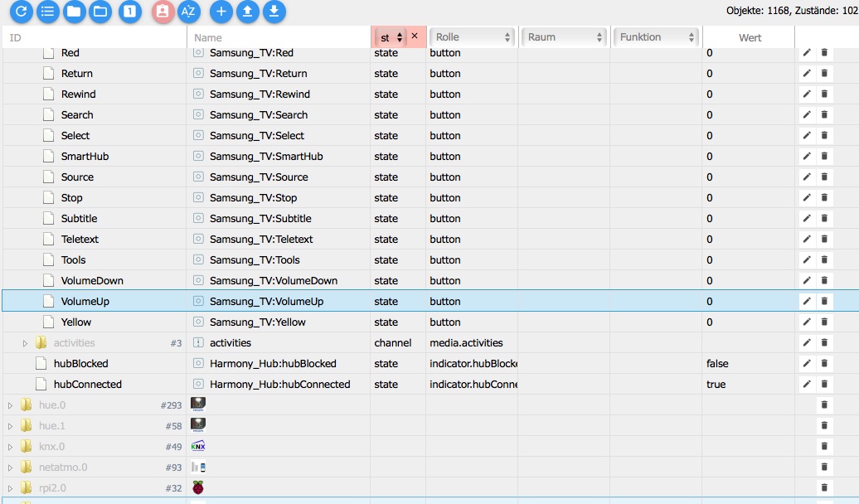Open the Rolle filter dropdown

[473, 36]
